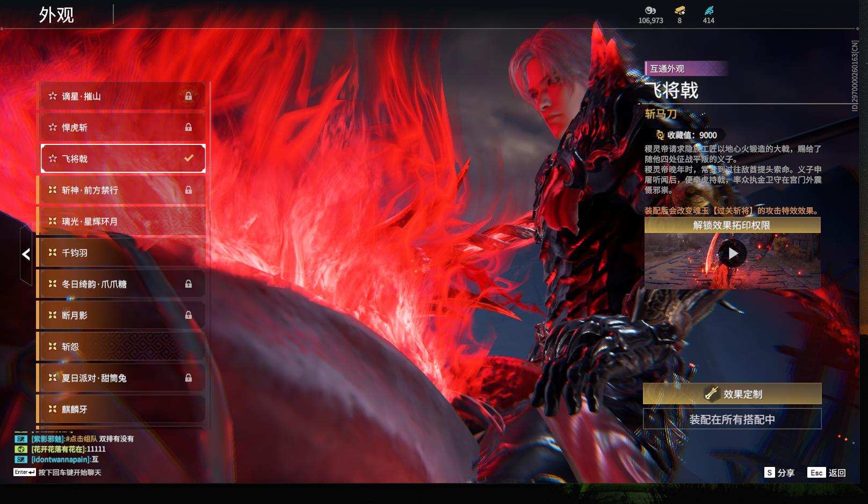Click the 效果定制 button
Image resolution: width=868 pixels, height=504 pixels.
[x=732, y=394]
